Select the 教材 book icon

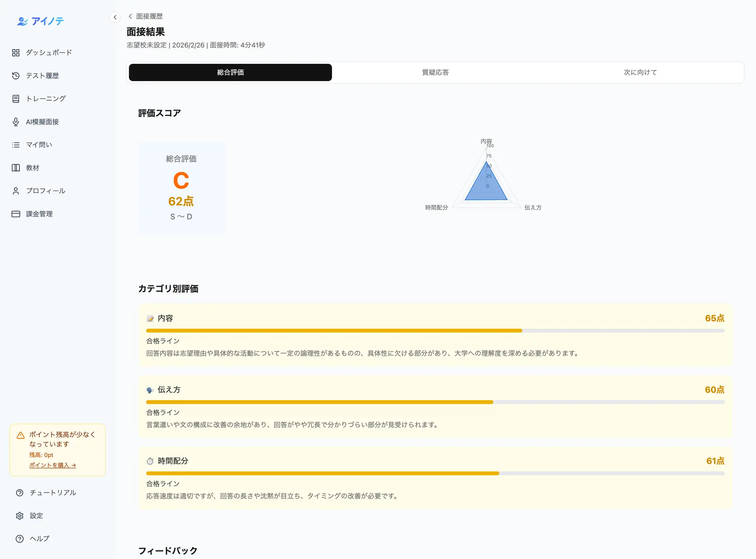tap(16, 167)
